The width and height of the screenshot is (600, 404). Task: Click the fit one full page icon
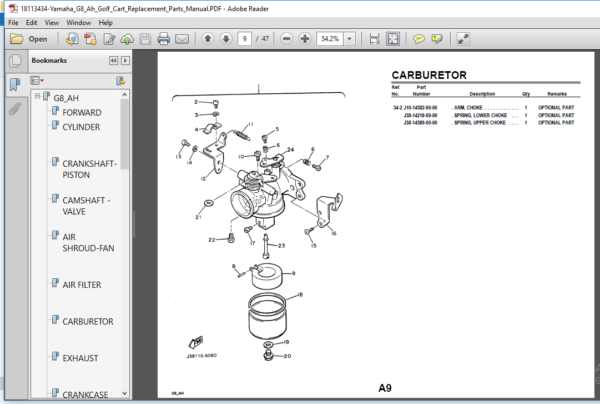[393, 39]
